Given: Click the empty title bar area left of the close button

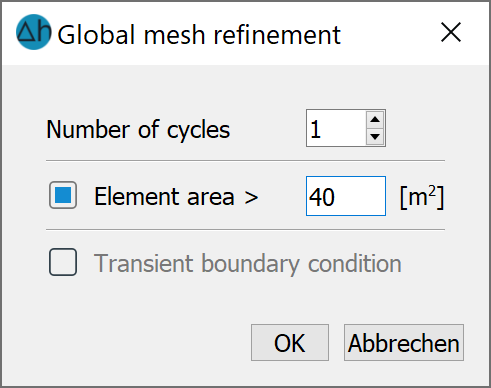Looking at the screenshot, I should click(x=388, y=33).
